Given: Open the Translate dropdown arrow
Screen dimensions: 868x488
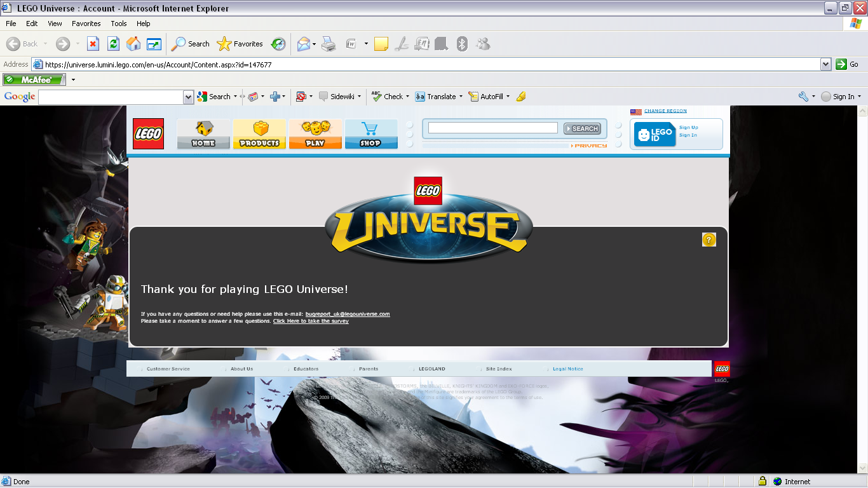Looking at the screenshot, I should tap(461, 97).
